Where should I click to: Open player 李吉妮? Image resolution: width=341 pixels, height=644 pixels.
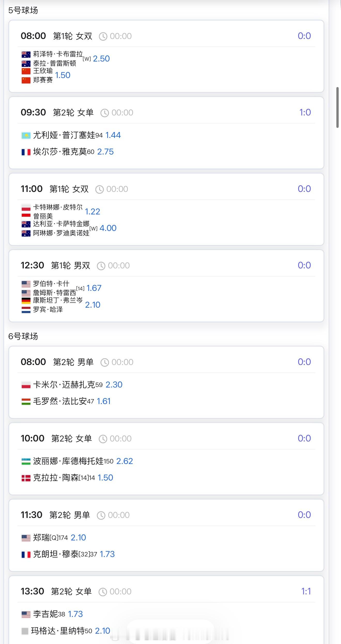(x=45, y=614)
